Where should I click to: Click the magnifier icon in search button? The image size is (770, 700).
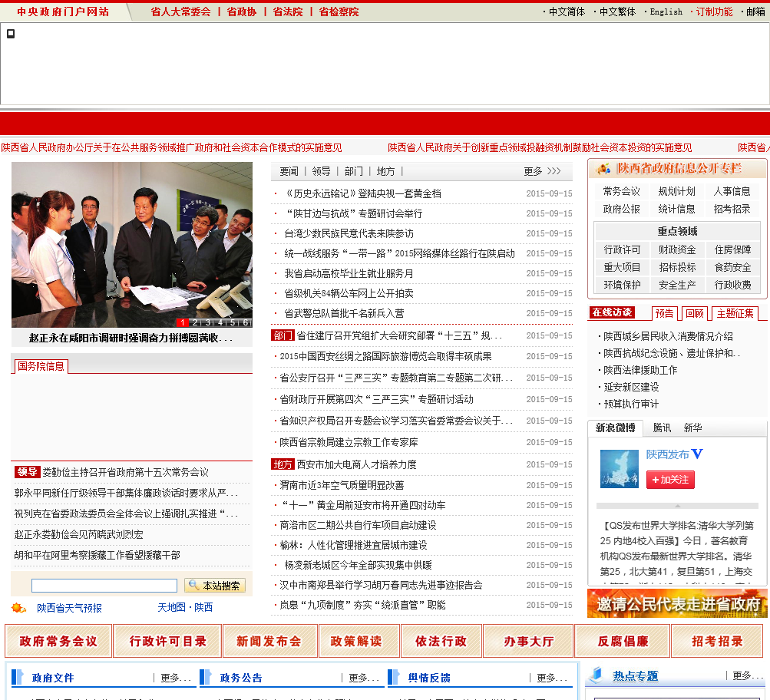pos(193,585)
